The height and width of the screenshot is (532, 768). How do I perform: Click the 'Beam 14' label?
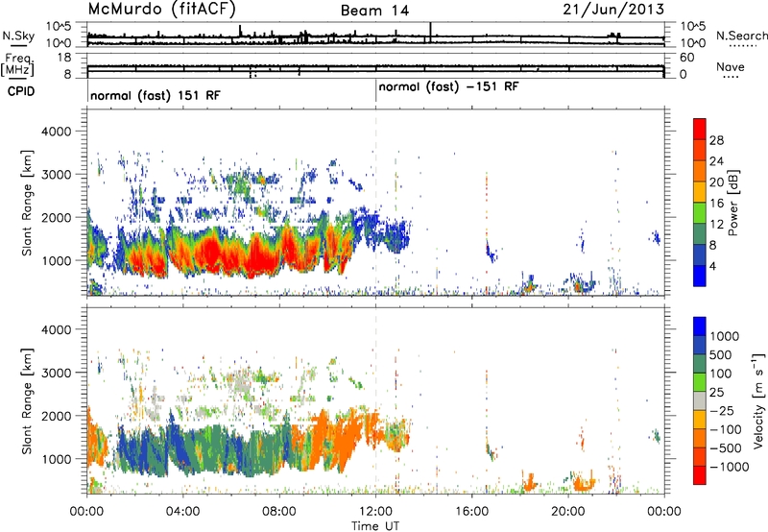(374, 11)
